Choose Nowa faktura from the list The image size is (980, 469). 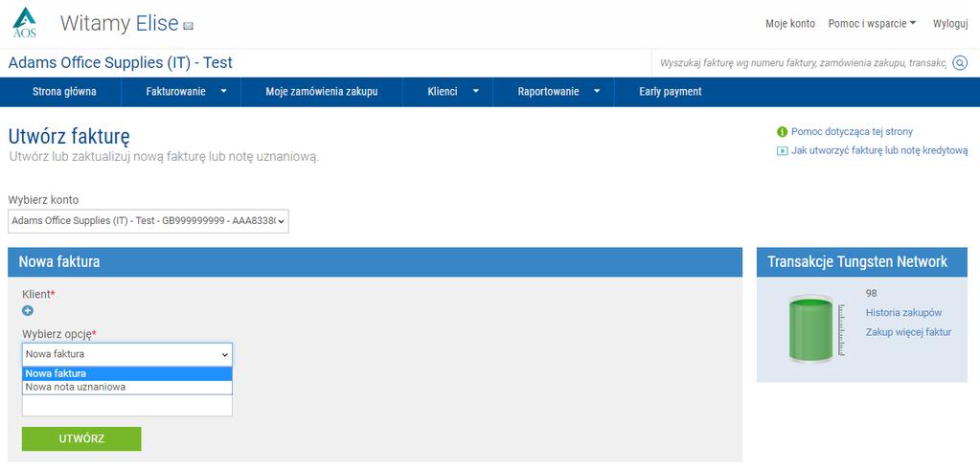(x=126, y=373)
